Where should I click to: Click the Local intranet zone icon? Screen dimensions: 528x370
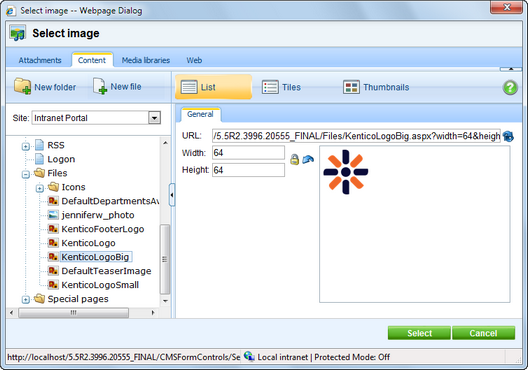[249, 356]
